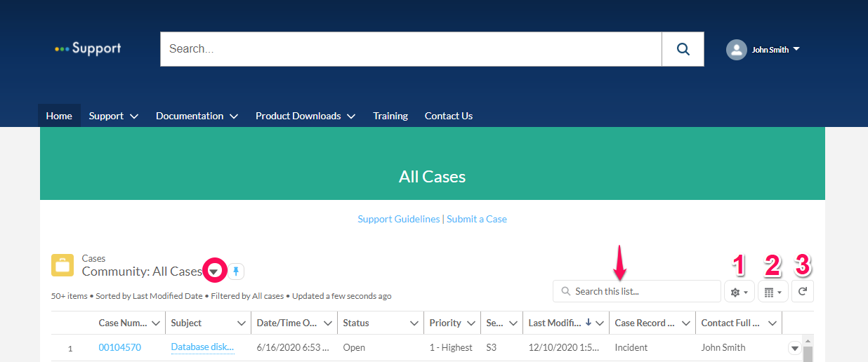
Task: Open the Last Modified column menu
Action: click(x=599, y=323)
